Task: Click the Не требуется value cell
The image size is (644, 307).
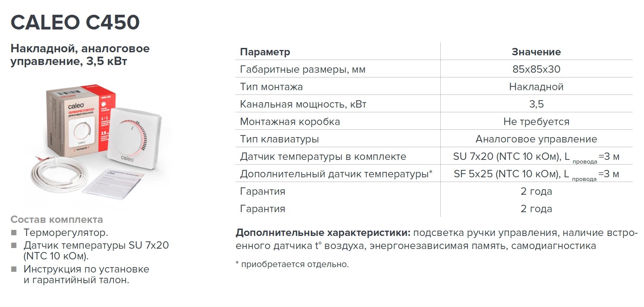Action: coord(536,122)
